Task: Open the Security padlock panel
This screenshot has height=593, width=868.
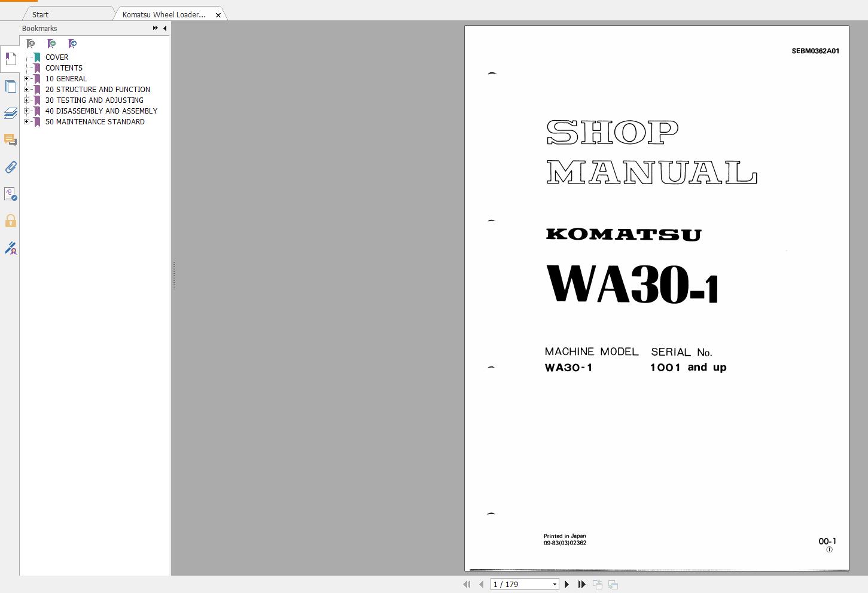Action: [10, 221]
